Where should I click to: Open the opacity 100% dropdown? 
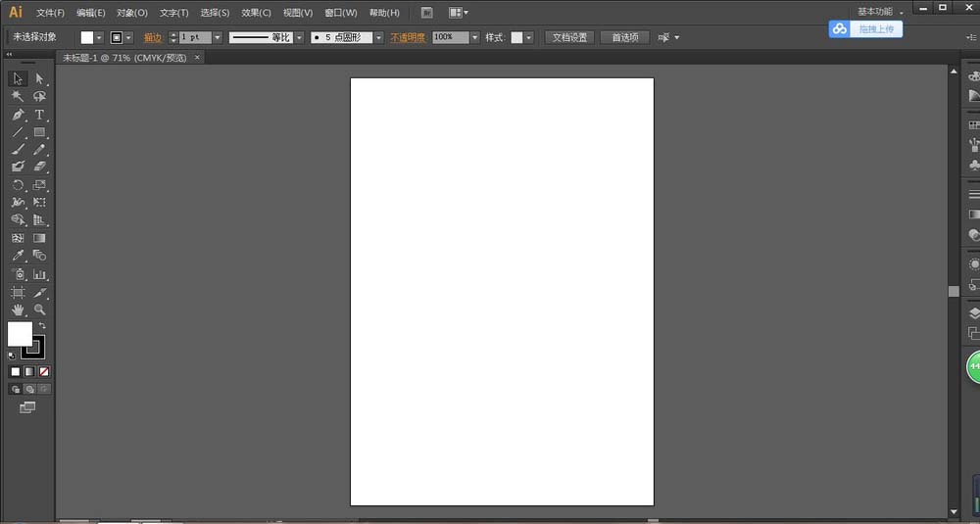[475, 37]
